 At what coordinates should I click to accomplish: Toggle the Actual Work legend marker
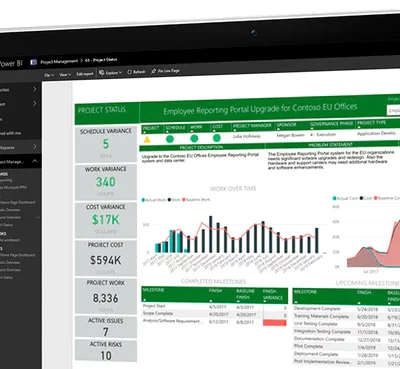pos(143,200)
